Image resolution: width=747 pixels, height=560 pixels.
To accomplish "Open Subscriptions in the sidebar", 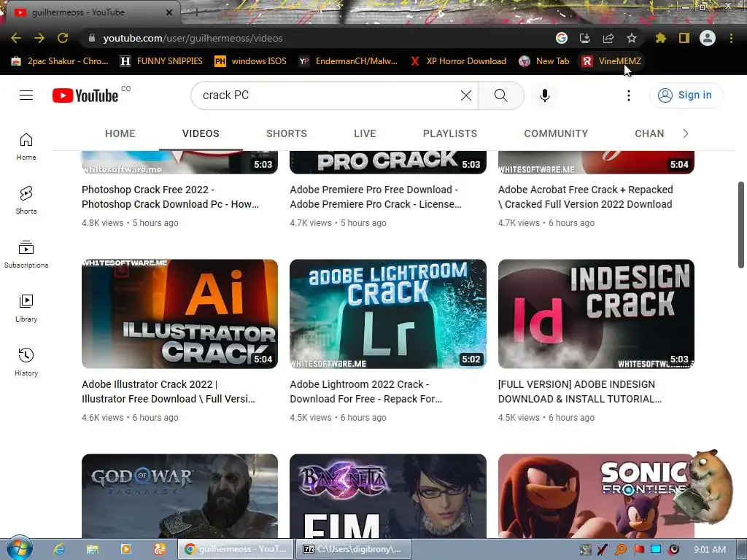I will pyautogui.click(x=26, y=254).
